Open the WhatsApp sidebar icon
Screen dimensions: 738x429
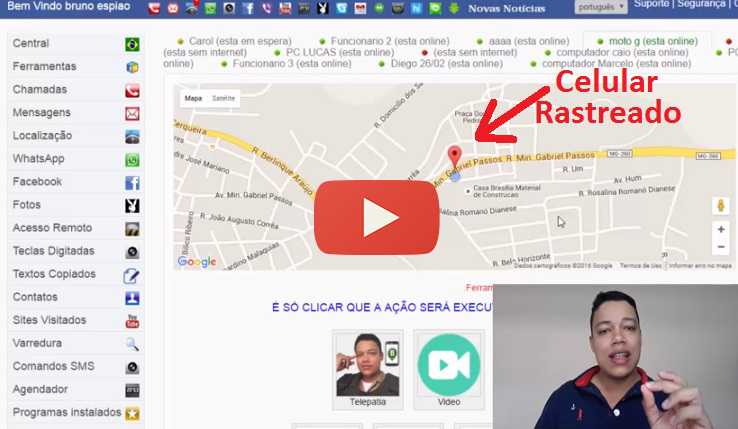point(132,159)
